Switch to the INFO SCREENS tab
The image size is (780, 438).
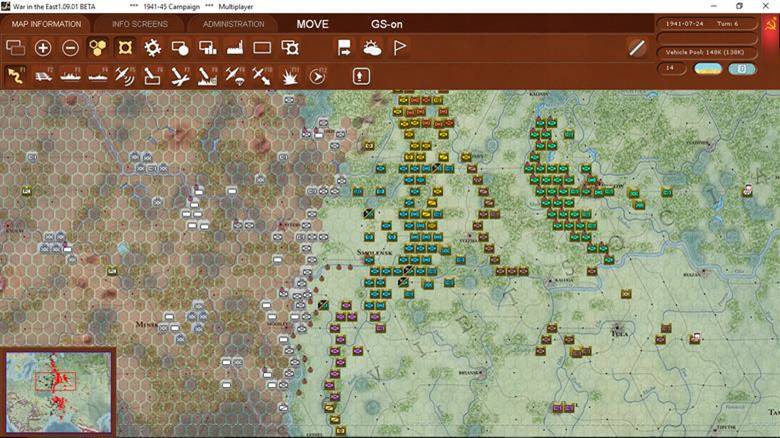(140, 24)
